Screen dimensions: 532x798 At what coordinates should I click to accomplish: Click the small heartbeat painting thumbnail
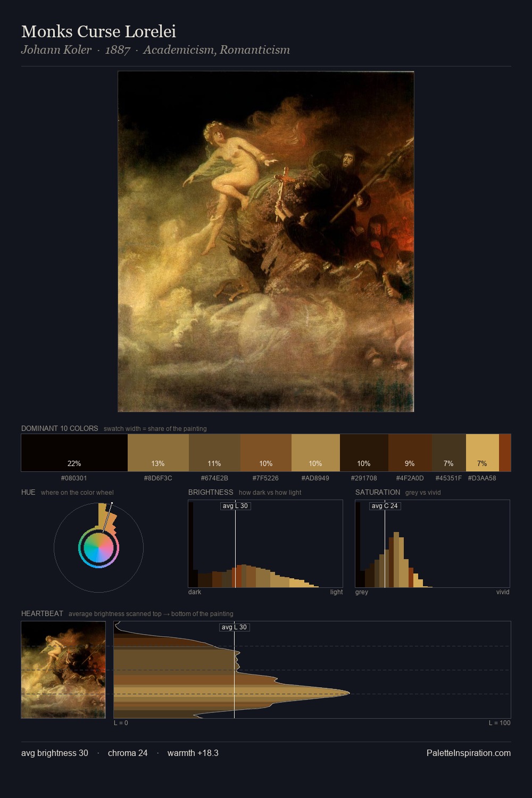point(63,670)
